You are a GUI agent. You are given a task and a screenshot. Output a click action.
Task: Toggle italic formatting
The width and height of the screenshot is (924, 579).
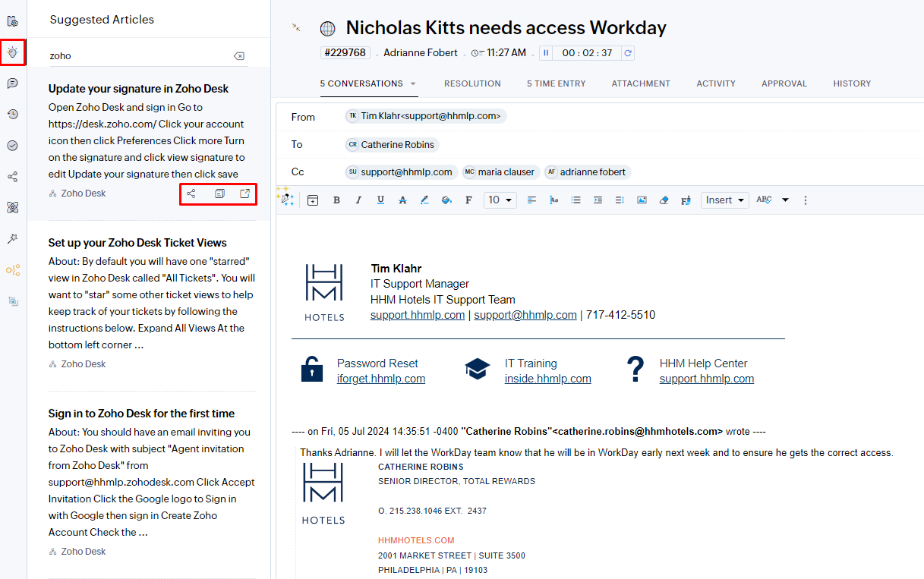point(358,200)
